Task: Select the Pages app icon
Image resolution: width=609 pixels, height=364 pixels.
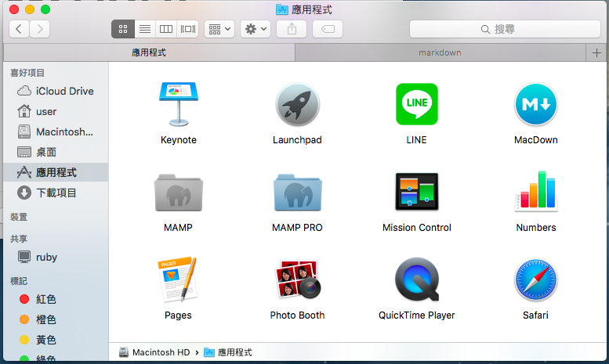Action: tap(178, 279)
